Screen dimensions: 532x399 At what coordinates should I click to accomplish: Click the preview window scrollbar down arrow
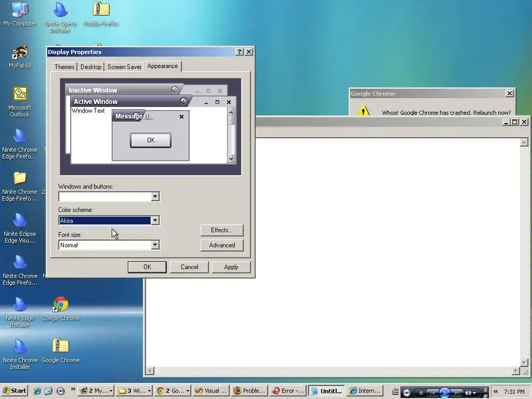(x=231, y=159)
